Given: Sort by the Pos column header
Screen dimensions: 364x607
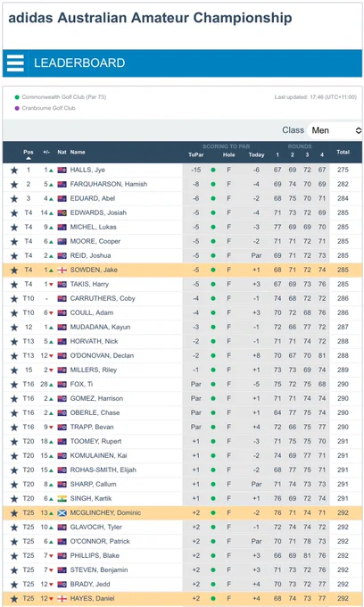Looking at the screenshot, I should tap(29, 154).
